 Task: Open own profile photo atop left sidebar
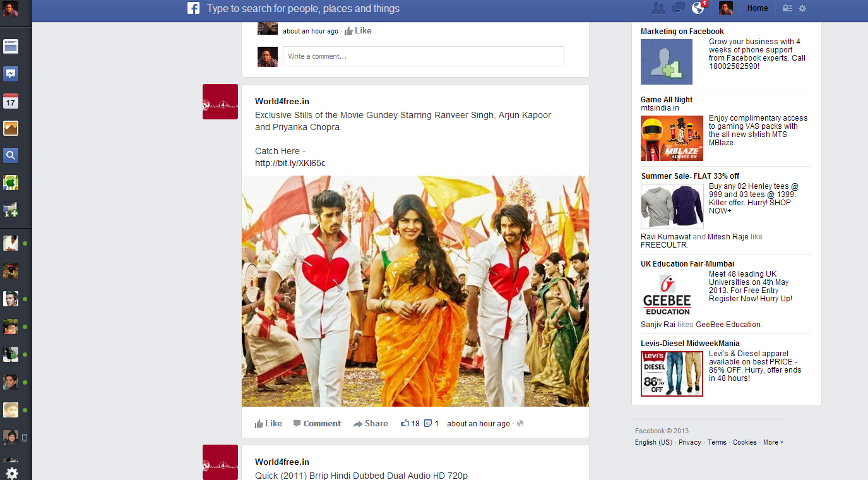tap(11, 9)
